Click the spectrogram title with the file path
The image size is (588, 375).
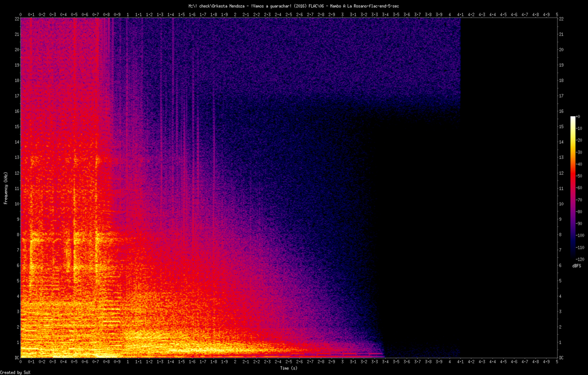coord(293,6)
